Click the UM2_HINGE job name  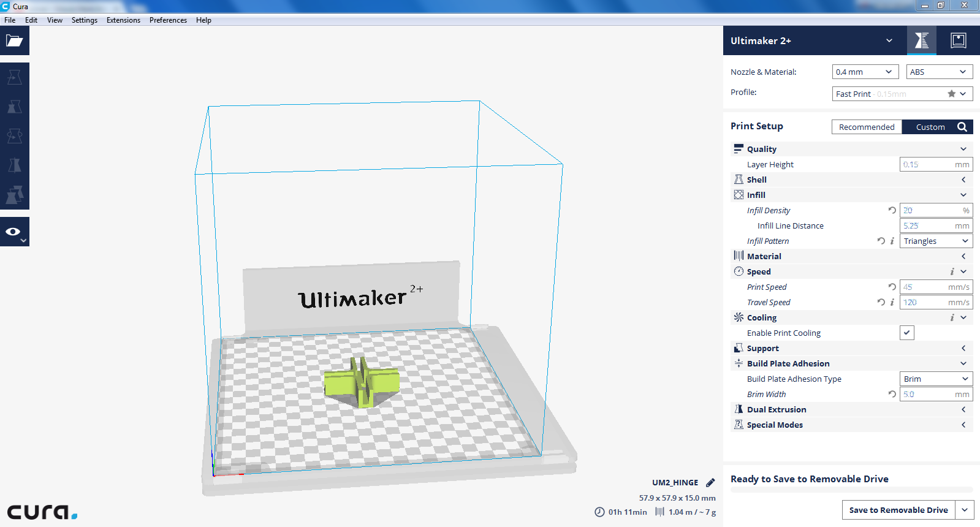pyautogui.click(x=675, y=482)
